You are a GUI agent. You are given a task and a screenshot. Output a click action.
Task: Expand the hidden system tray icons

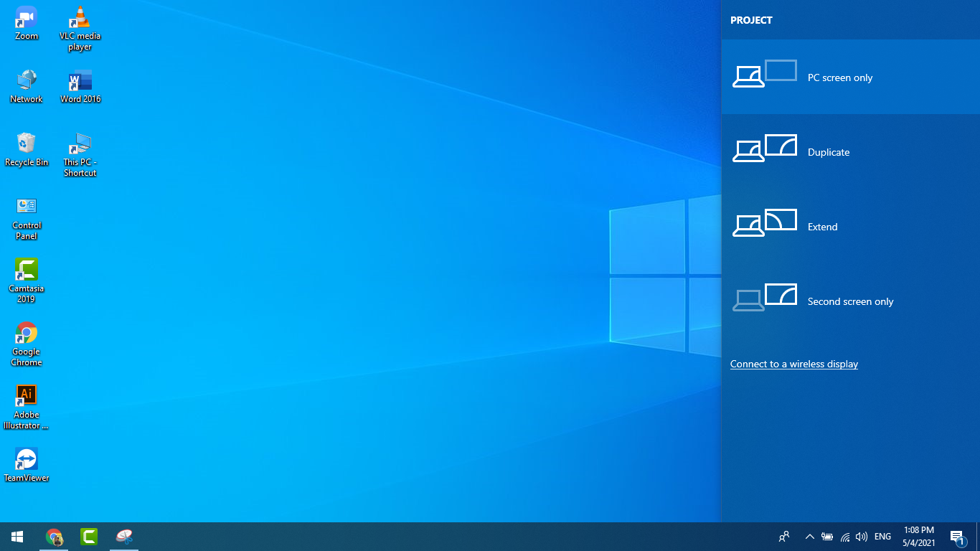click(809, 537)
